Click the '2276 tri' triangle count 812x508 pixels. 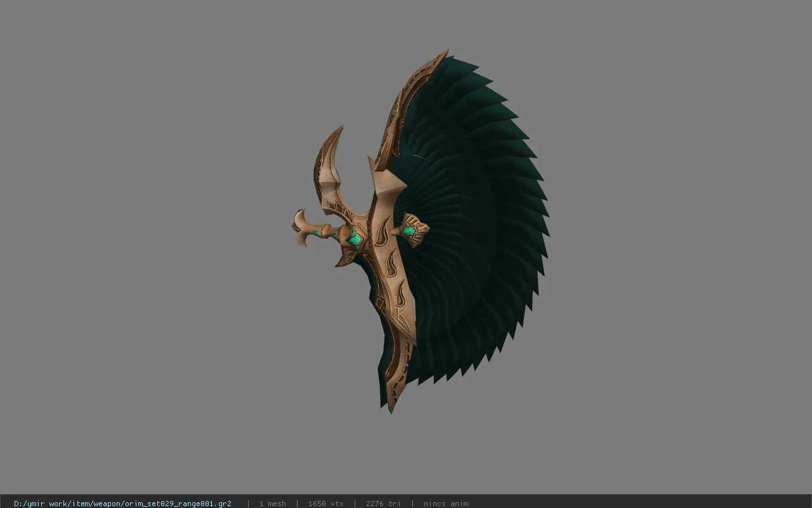383,504
